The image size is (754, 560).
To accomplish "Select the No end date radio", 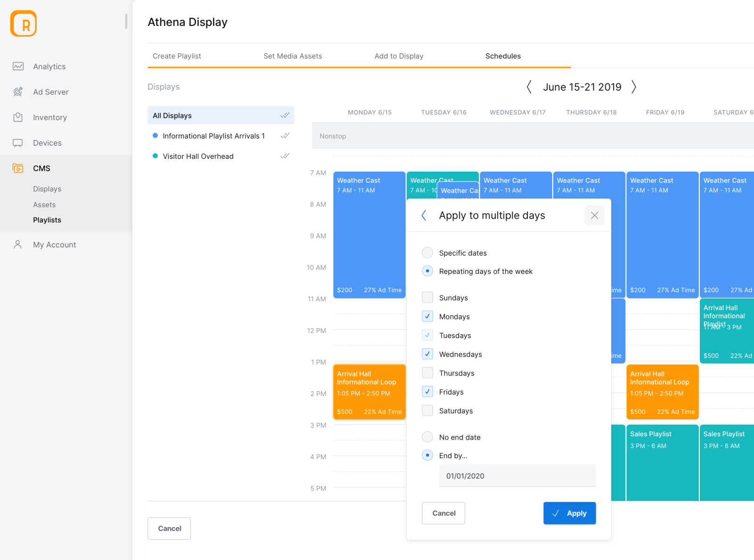I will (x=427, y=437).
